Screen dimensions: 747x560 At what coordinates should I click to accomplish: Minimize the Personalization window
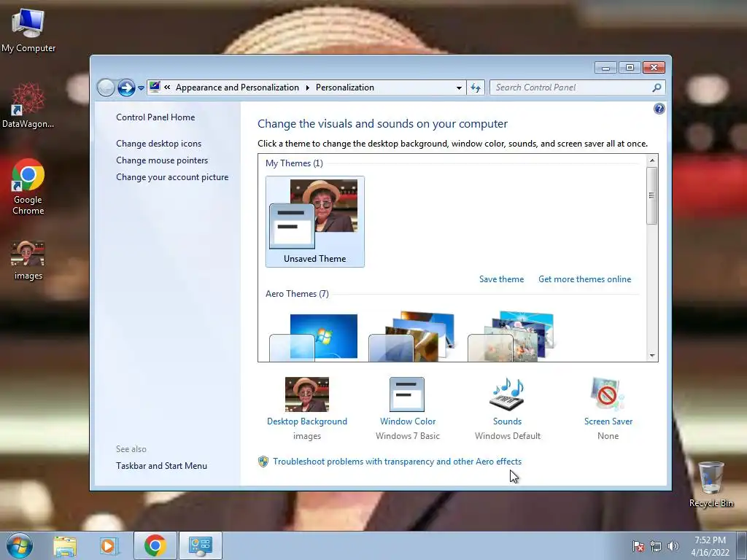coord(605,68)
